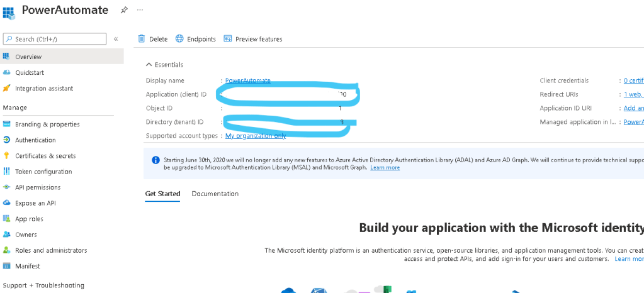This screenshot has width=644, height=293.
Task: Collapse the Essentials section
Action: click(149, 64)
